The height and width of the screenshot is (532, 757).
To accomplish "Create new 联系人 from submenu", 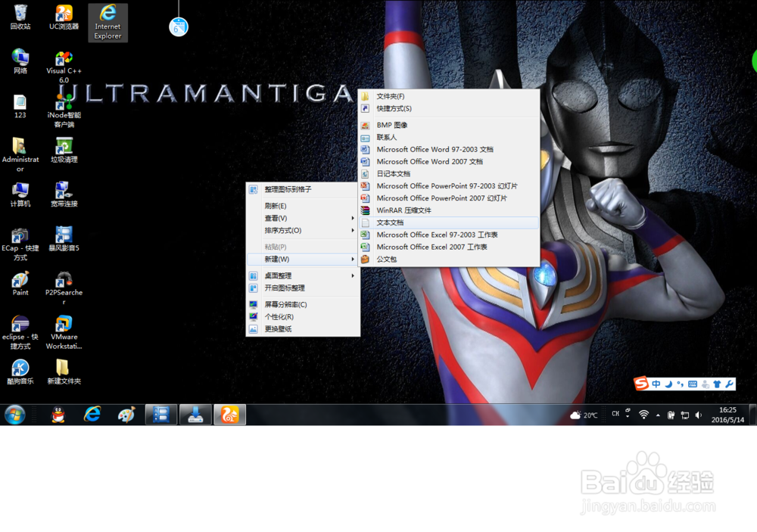I will [449, 137].
